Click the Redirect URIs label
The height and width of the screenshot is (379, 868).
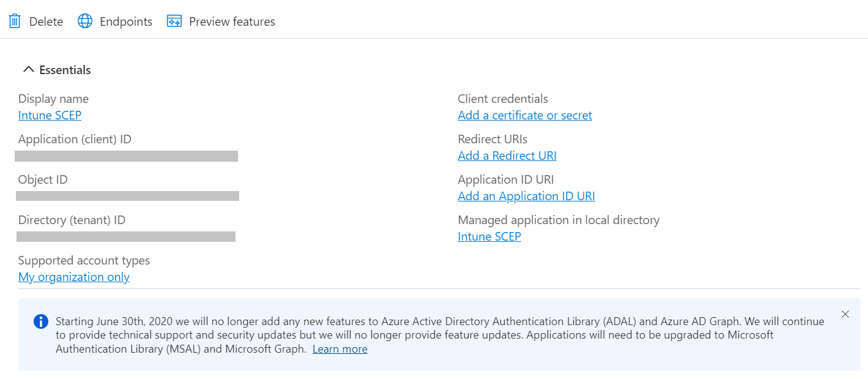tap(492, 139)
